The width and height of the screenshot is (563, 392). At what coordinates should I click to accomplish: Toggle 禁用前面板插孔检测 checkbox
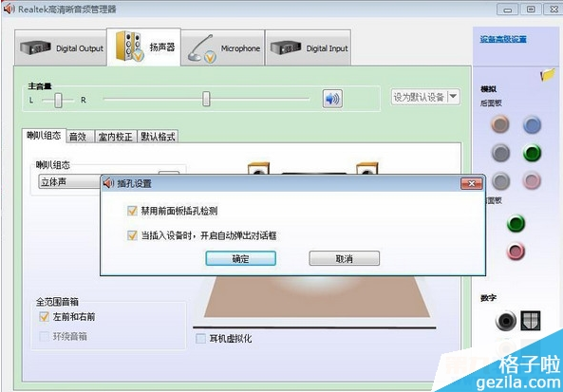click(132, 211)
